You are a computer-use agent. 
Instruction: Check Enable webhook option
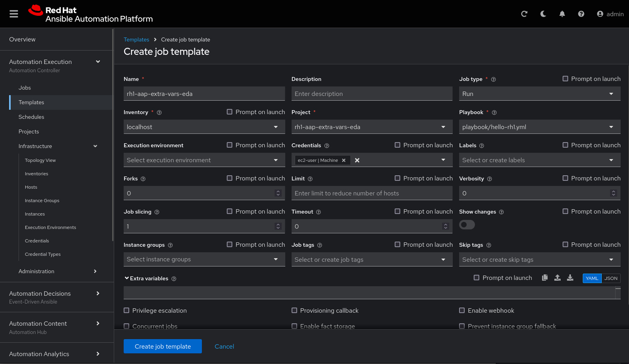pos(462,310)
